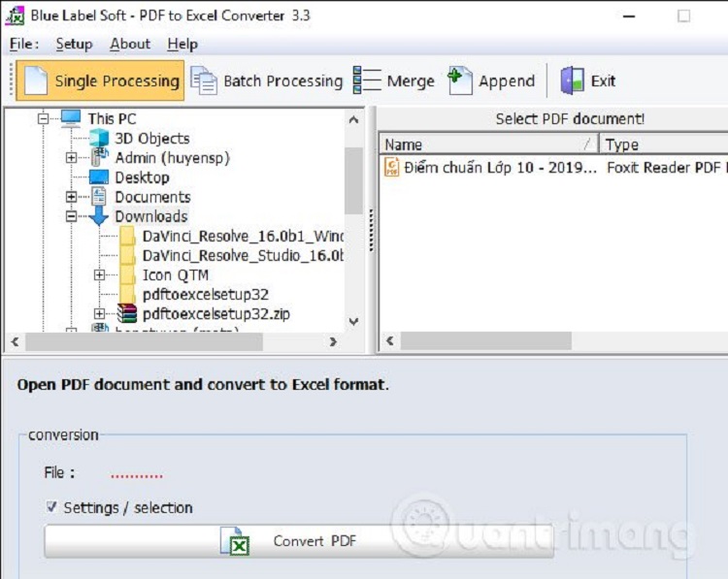728x579 pixels.
Task: Click the Documents folder icon
Action: pos(98,197)
